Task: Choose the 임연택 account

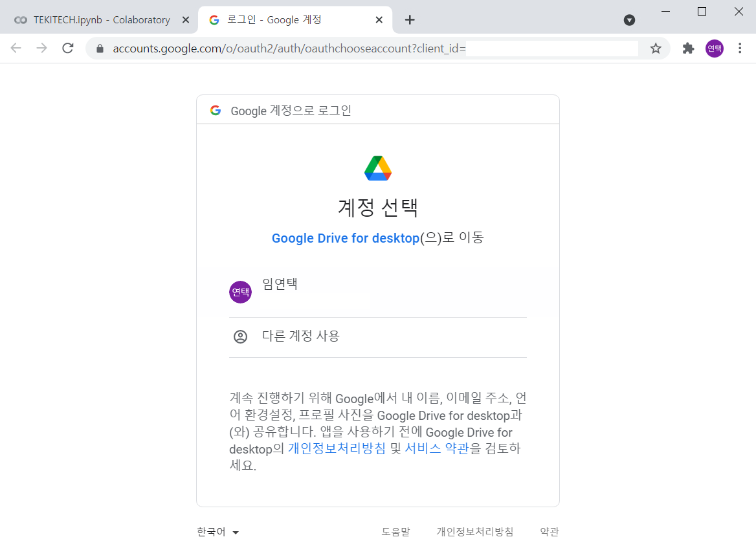Action: (x=378, y=292)
